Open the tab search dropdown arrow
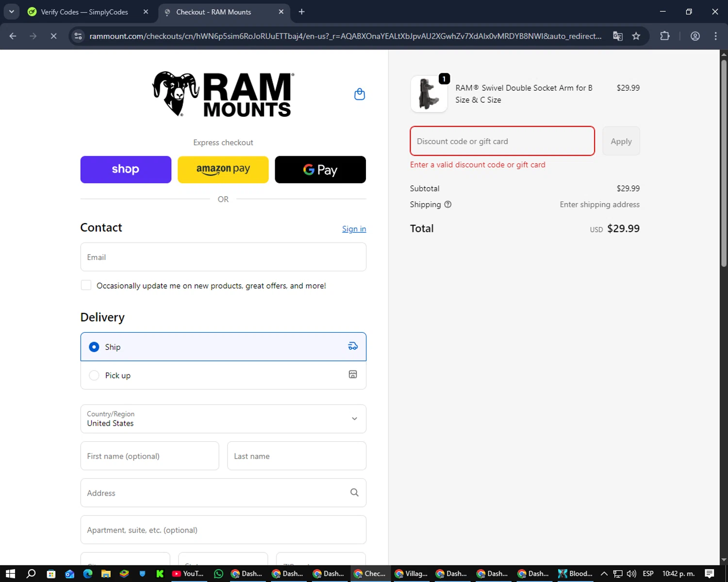 11,12
